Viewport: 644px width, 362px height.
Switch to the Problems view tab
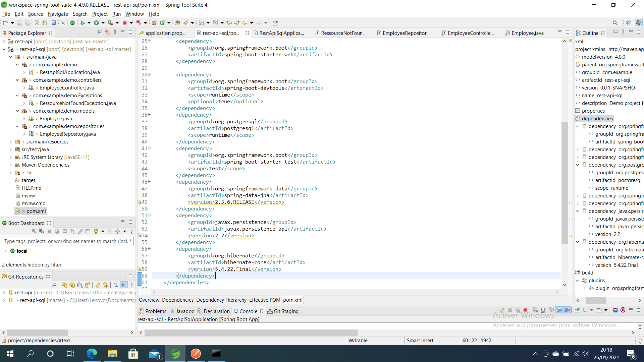point(153,311)
